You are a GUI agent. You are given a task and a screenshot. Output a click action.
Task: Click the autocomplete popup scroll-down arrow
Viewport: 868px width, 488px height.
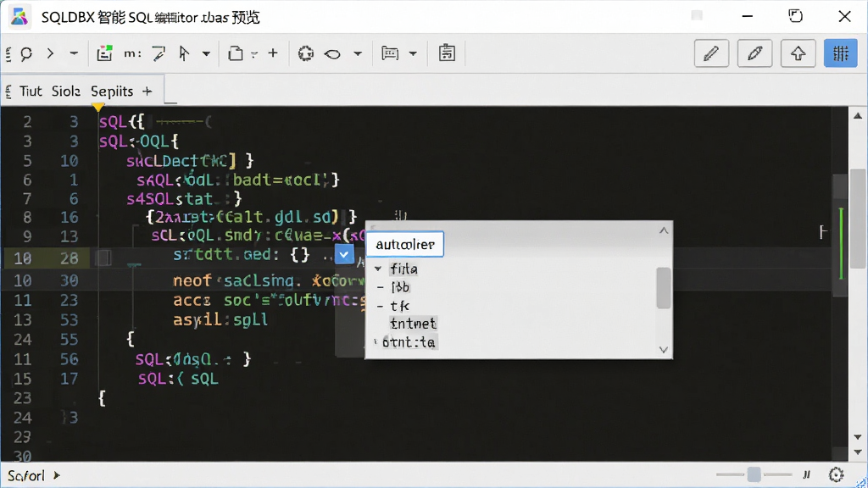pos(664,350)
